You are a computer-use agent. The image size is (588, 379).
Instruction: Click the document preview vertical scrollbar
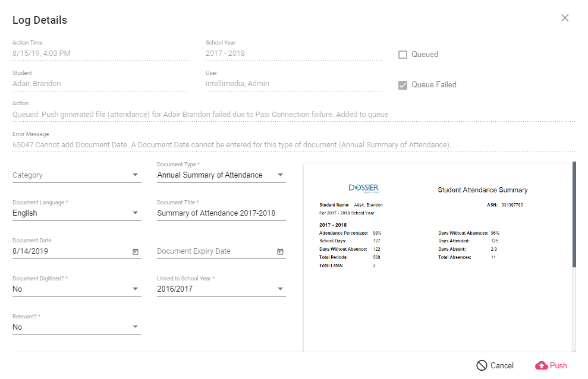[x=574, y=214]
